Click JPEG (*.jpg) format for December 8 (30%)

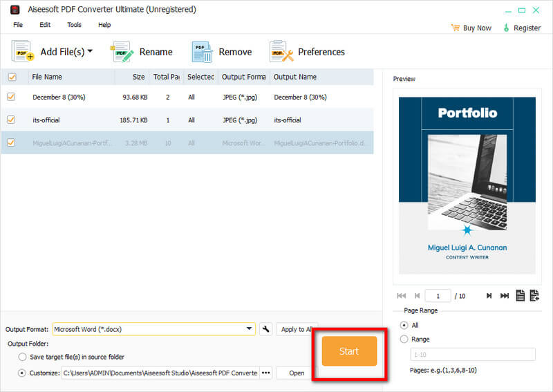pos(240,97)
